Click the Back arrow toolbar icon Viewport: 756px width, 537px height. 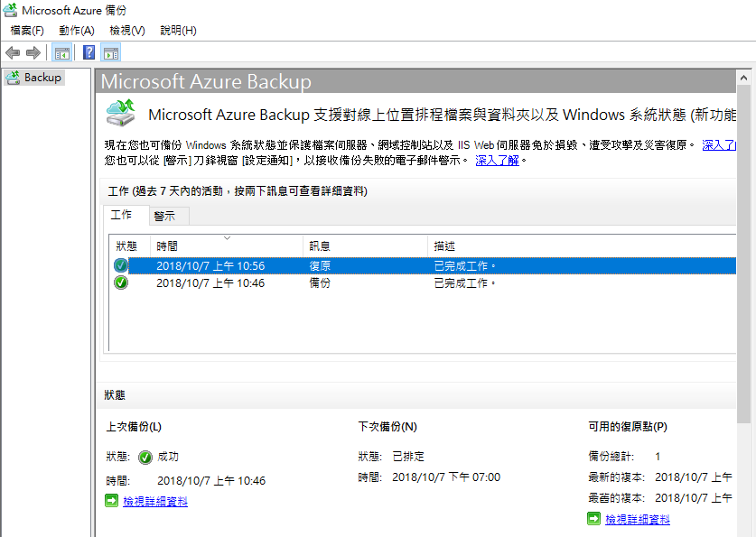point(13,52)
